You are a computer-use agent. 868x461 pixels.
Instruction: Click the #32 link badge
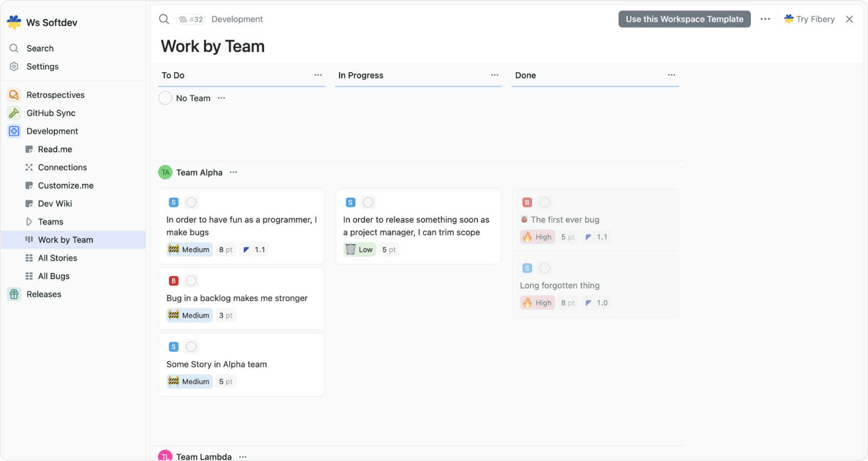190,20
